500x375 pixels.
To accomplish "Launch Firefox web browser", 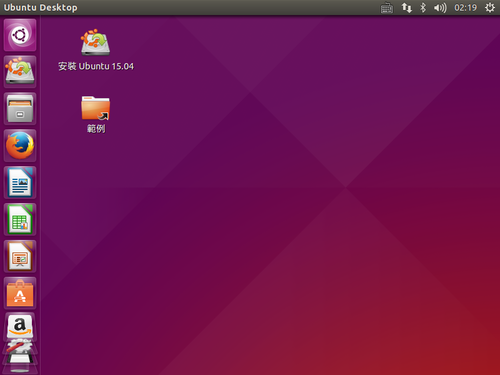I will click(x=20, y=146).
